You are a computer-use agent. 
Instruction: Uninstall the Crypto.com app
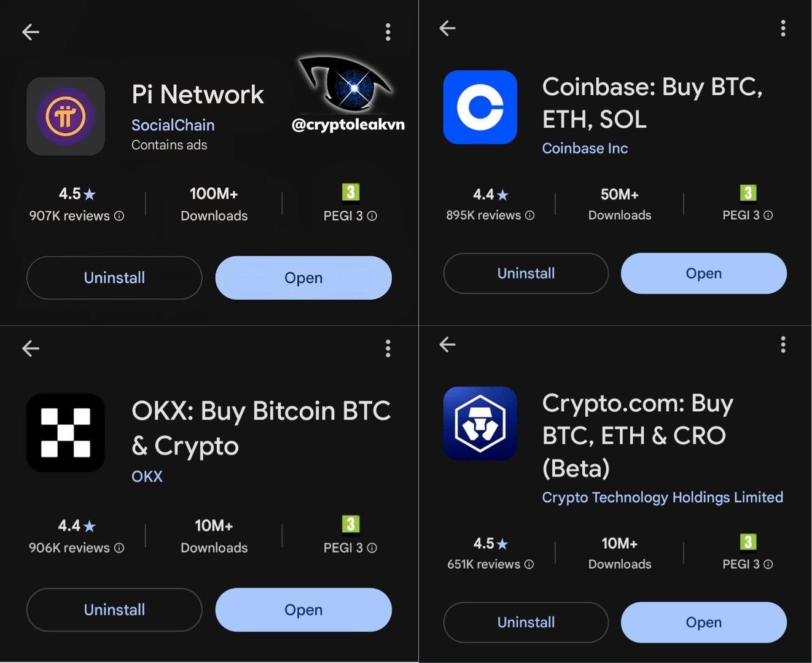(526, 622)
